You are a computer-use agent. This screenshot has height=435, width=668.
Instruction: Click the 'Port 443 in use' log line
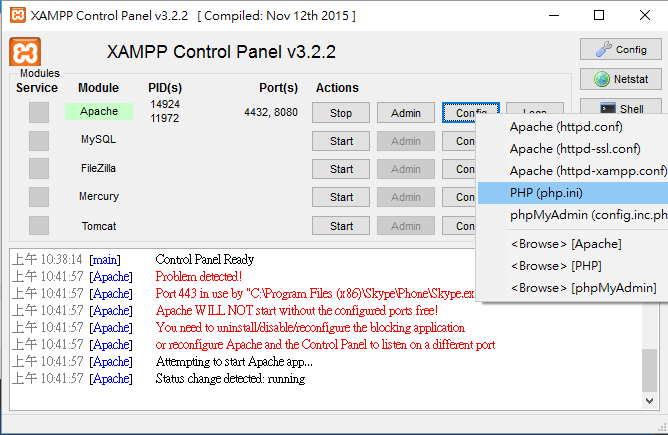[315, 294]
